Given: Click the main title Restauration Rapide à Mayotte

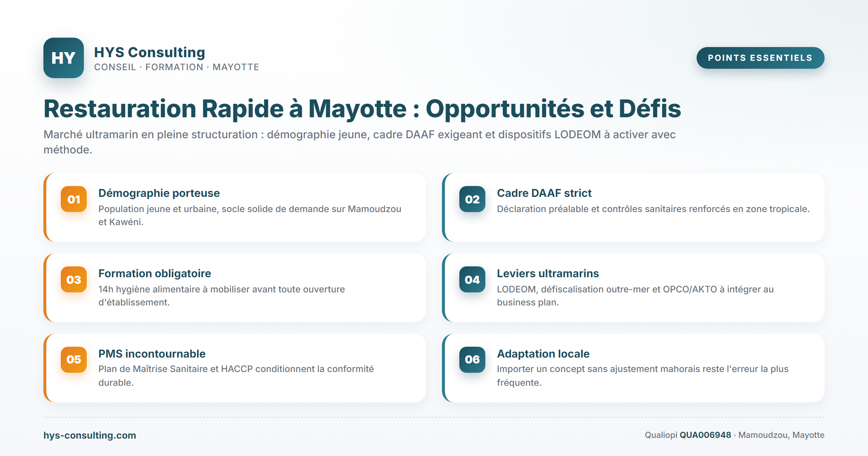Looking at the screenshot, I should 362,109.
